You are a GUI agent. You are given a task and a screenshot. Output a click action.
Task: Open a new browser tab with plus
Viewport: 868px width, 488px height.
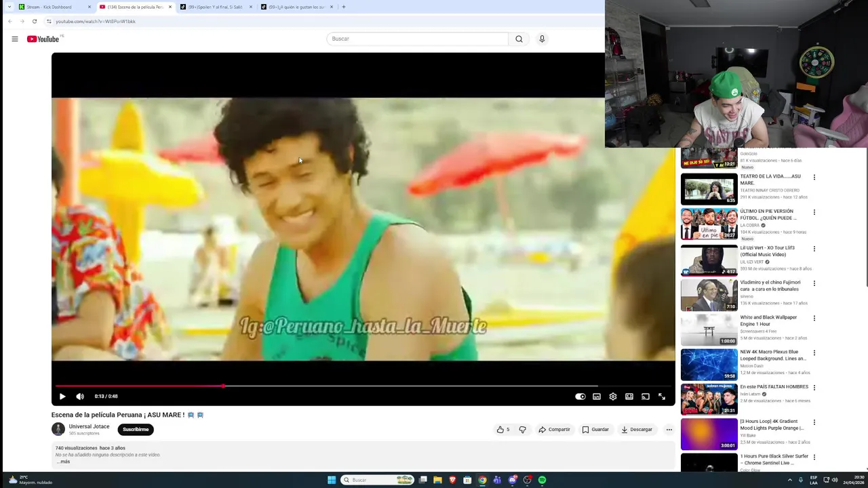pyautogui.click(x=343, y=7)
